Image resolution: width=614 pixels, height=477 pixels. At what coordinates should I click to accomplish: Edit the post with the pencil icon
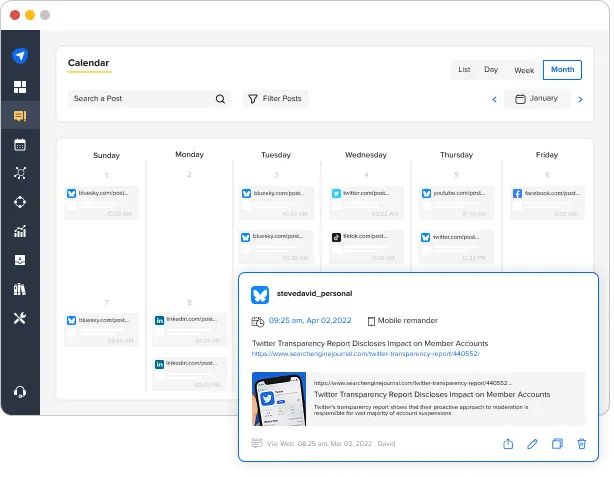click(x=532, y=444)
